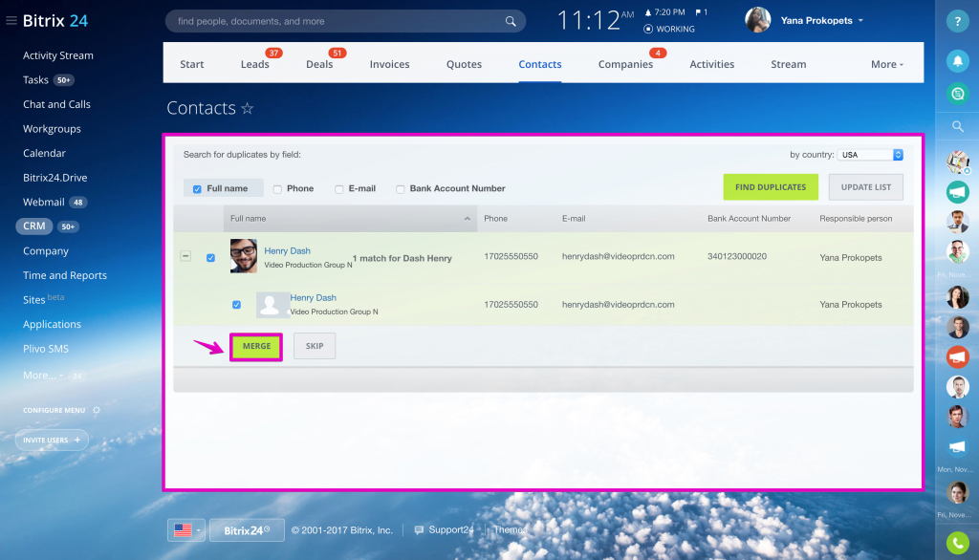Expand More in left sidebar
Viewport: 979px width, 560px height.
[x=43, y=376]
